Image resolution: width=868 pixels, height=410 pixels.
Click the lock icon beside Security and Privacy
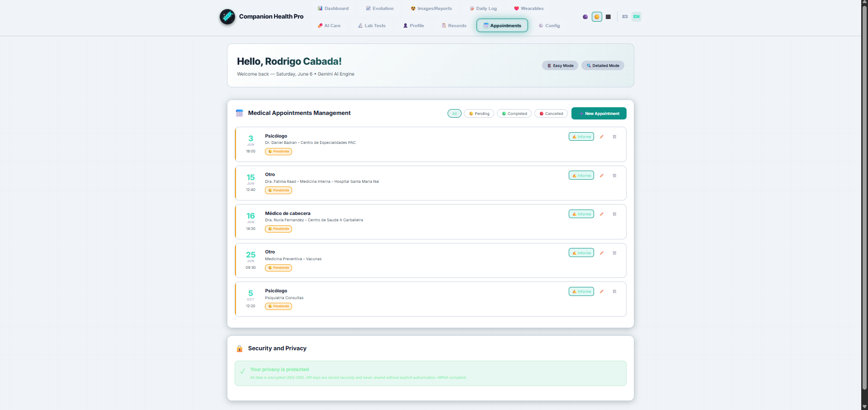(x=240, y=348)
